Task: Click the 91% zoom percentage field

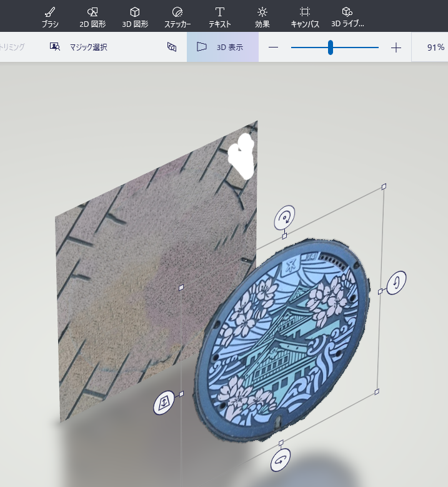Action: pyautogui.click(x=436, y=48)
